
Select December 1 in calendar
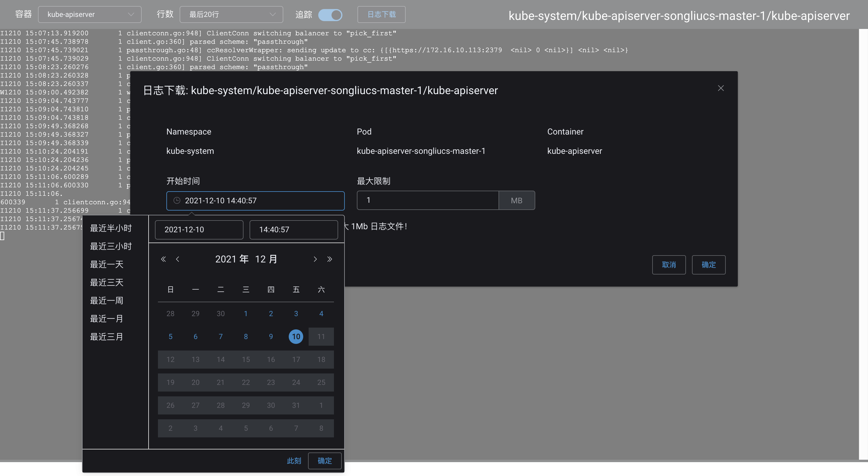[x=246, y=314]
